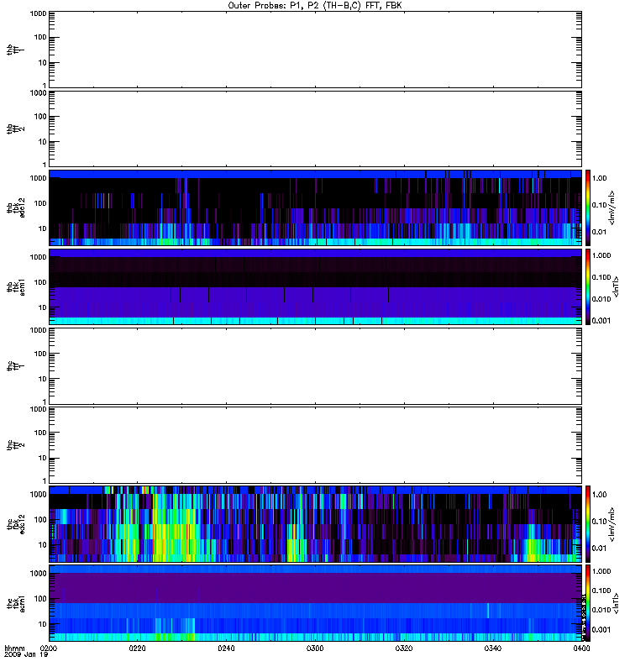Click the "hhmm" axis unit label
The width and height of the screenshot is (630, 672).
pyautogui.click(x=14, y=648)
